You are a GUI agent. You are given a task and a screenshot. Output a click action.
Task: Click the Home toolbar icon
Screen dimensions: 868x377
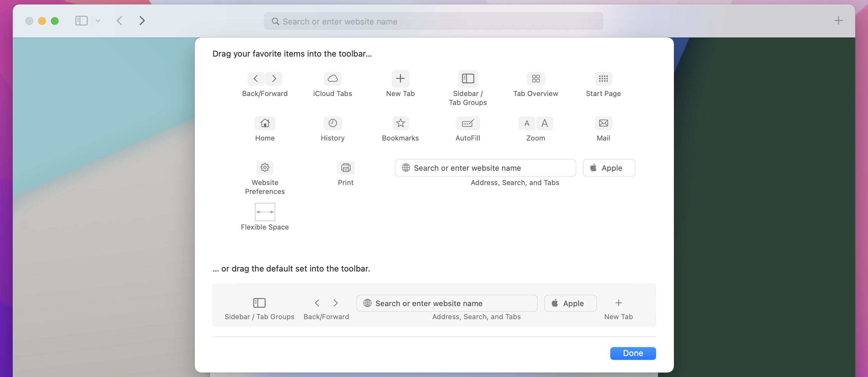tap(265, 123)
